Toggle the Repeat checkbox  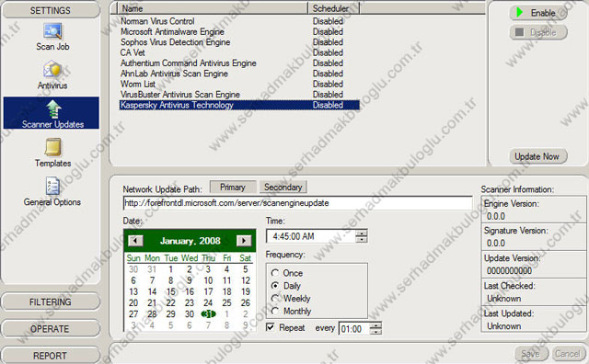click(270, 327)
